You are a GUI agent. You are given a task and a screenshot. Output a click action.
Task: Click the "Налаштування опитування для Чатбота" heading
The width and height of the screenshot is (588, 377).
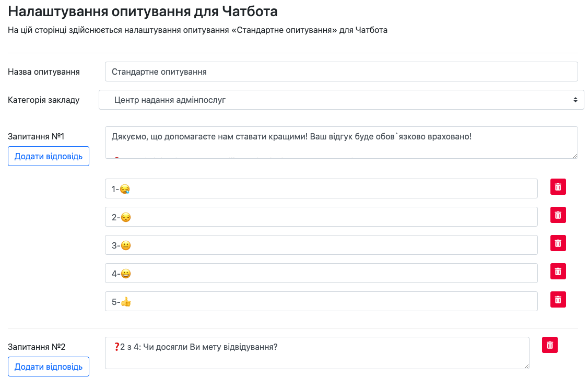pyautogui.click(x=143, y=11)
